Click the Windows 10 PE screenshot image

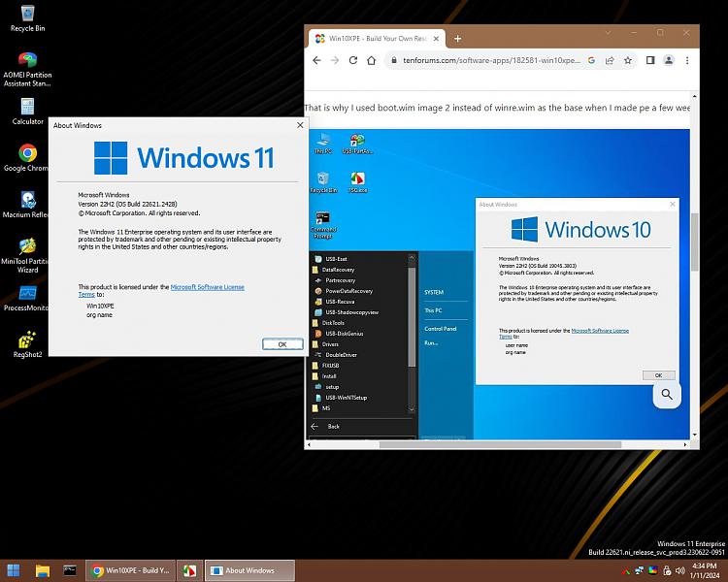(x=497, y=284)
